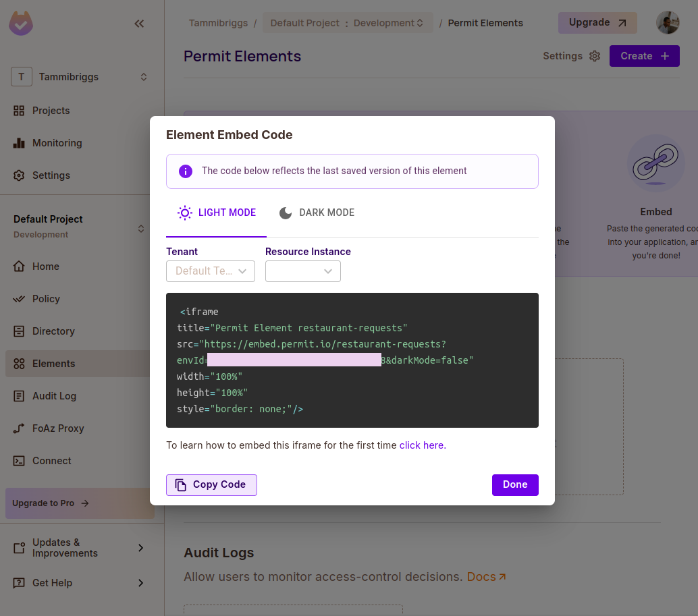Open the Default Project environment selector
The image size is (698, 616).
348,23
